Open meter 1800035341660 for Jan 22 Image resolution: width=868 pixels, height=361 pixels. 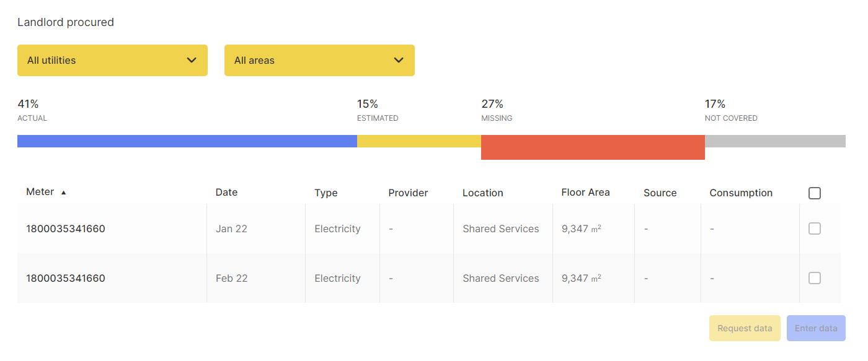(x=66, y=228)
